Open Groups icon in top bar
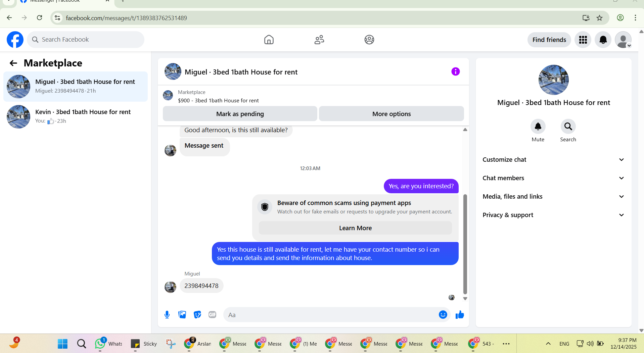 (369, 40)
